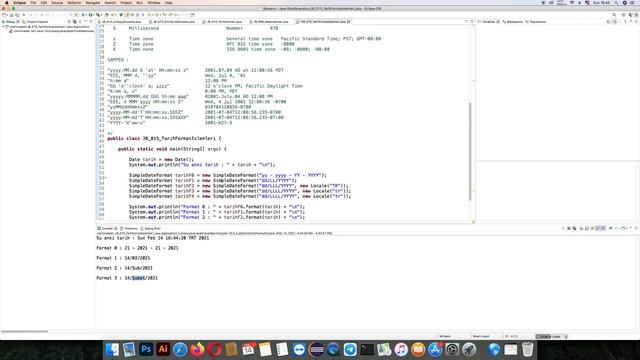Screen dimensions: 640x360
Task: Switch to the Debug Shell tab
Action: click(151, 229)
